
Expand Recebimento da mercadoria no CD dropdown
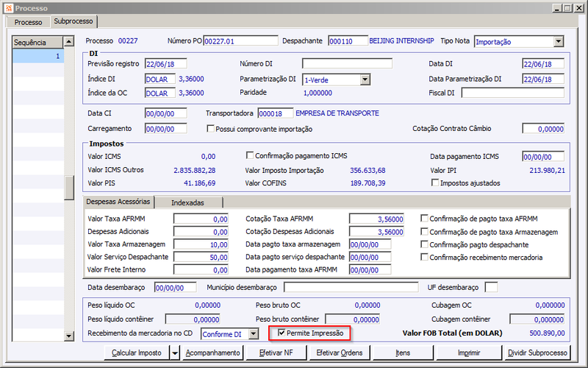pos(254,334)
